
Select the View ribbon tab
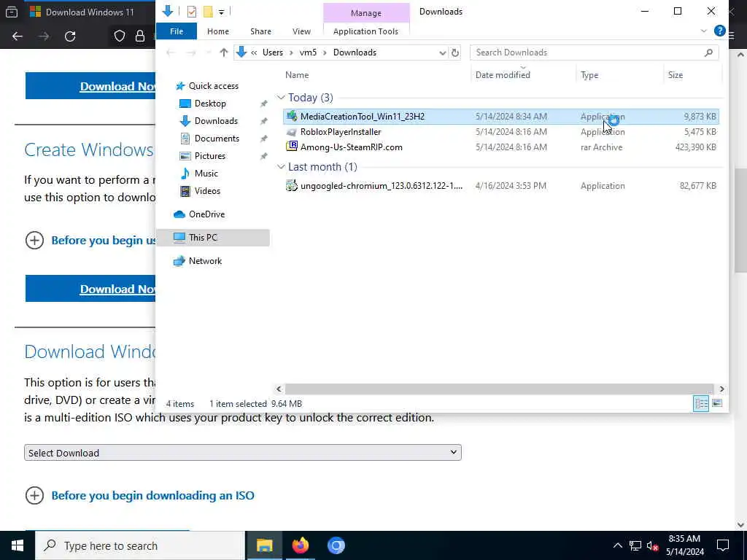[301, 31]
